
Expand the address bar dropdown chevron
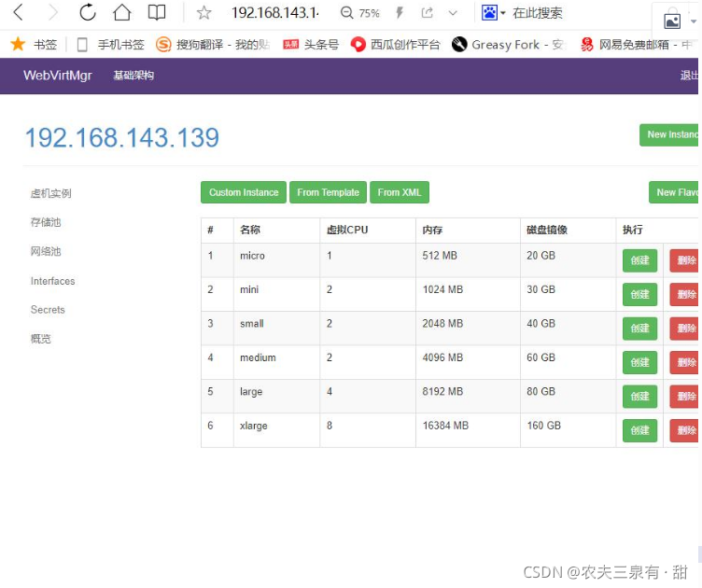pos(453,13)
